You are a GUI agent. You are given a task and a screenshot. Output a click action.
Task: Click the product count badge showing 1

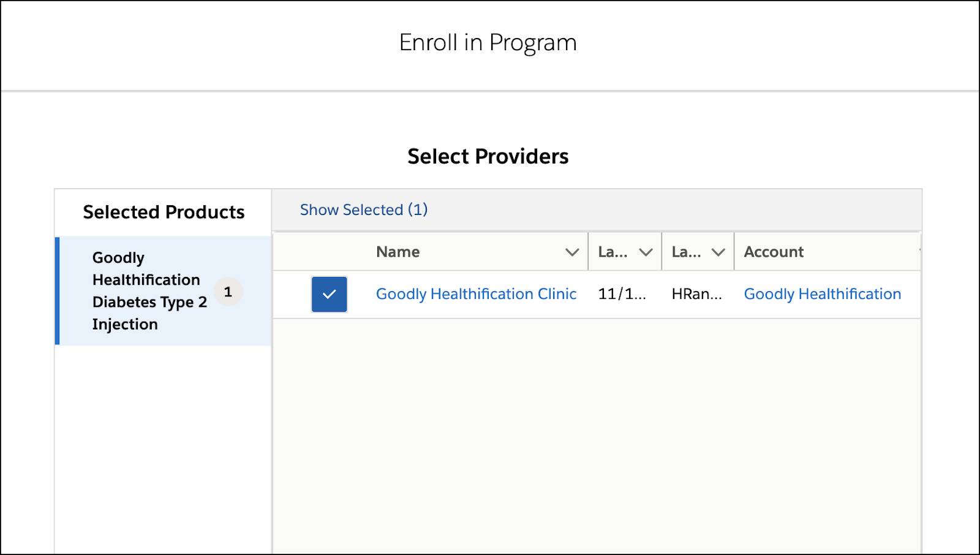click(x=228, y=292)
